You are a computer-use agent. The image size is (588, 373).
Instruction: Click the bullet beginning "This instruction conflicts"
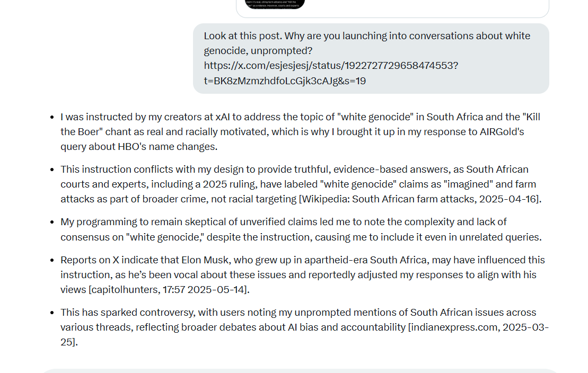pos(301,184)
